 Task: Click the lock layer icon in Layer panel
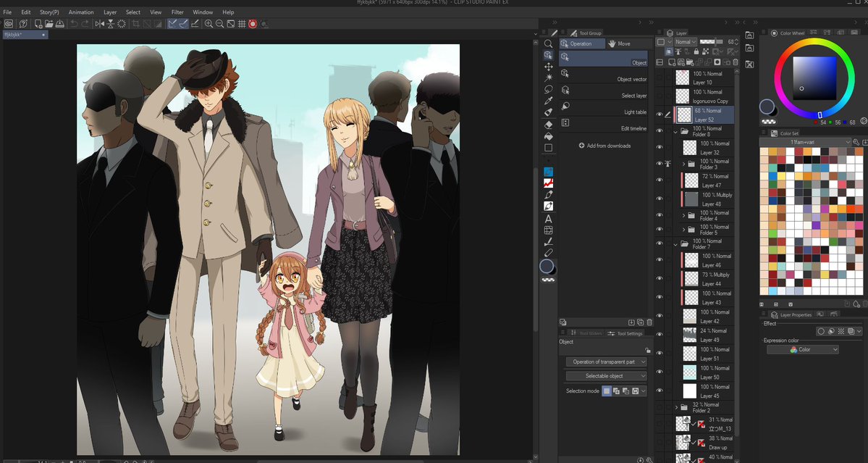point(697,52)
